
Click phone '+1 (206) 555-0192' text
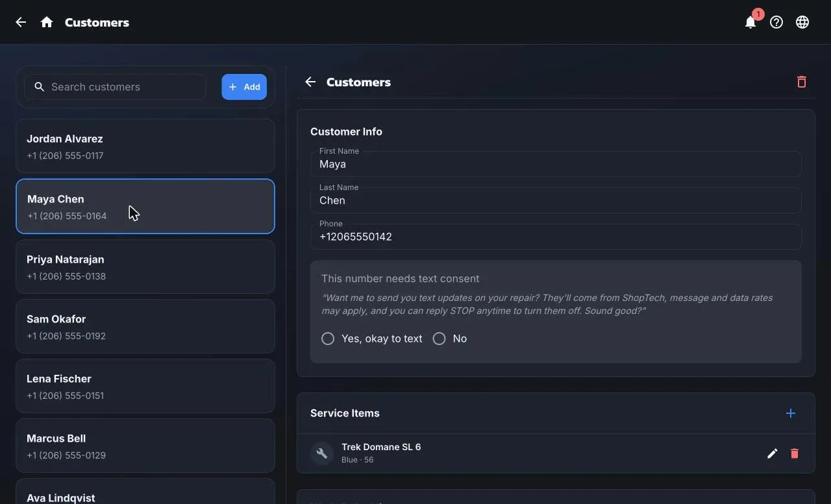tap(66, 336)
